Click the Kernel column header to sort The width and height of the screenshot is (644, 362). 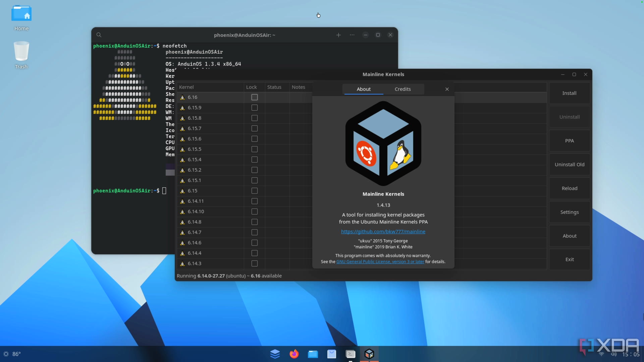point(186,87)
